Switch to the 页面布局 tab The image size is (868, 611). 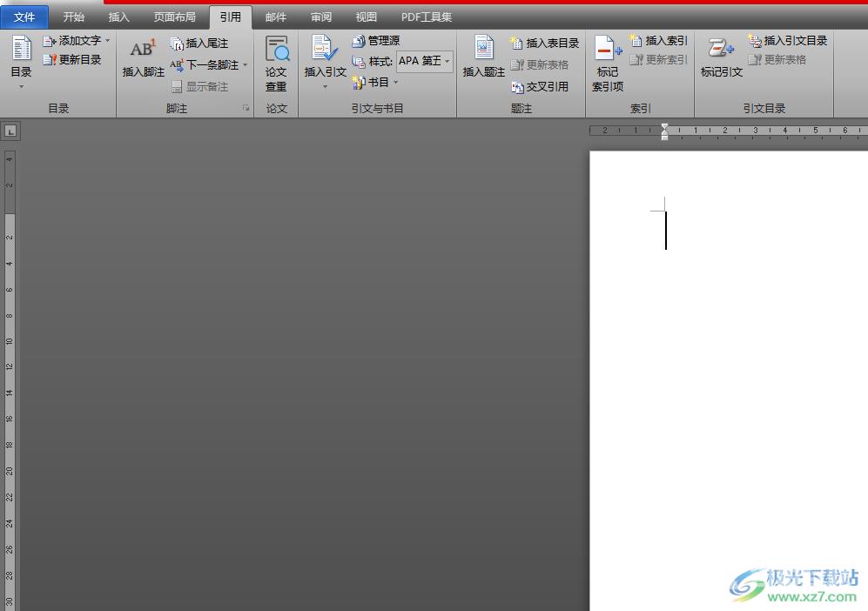coord(174,17)
